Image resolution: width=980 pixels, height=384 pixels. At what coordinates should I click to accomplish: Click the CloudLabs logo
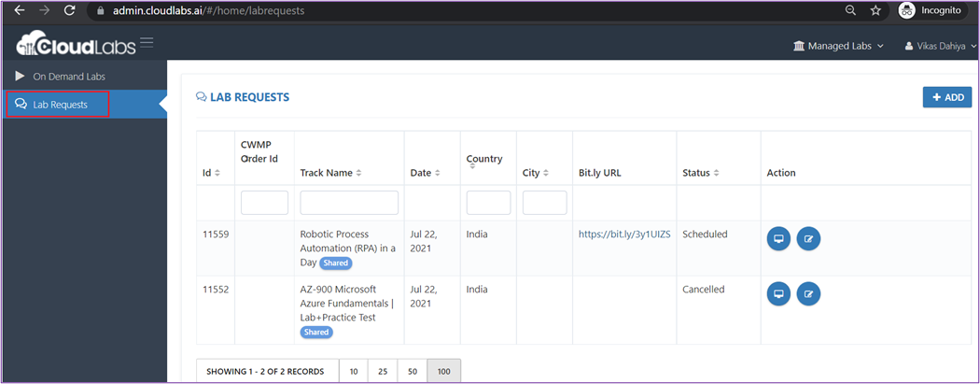(x=75, y=46)
